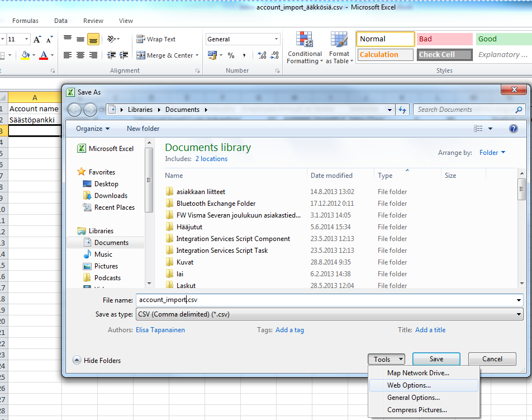Open Number dialog launcher
The image size is (532, 420).
pyautogui.click(x=278, y=71)
